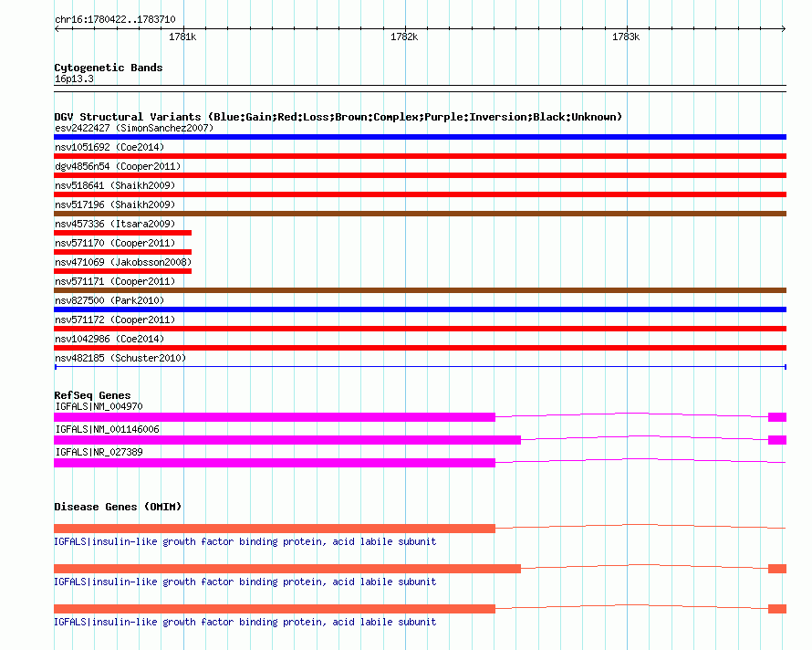Select the red nsv571172 loss bar
Image resolution: width=812 pixels, height=650 pixels.
(x=420, y=329)
